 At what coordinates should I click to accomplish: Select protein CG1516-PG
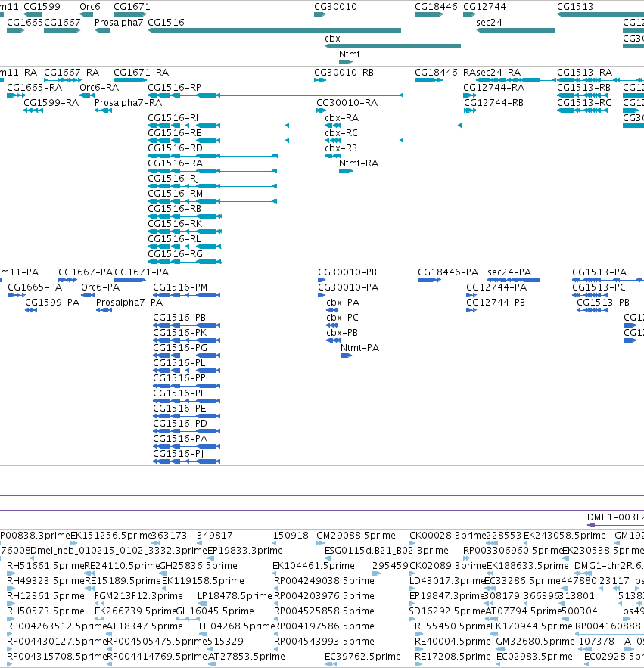point(187,356)
